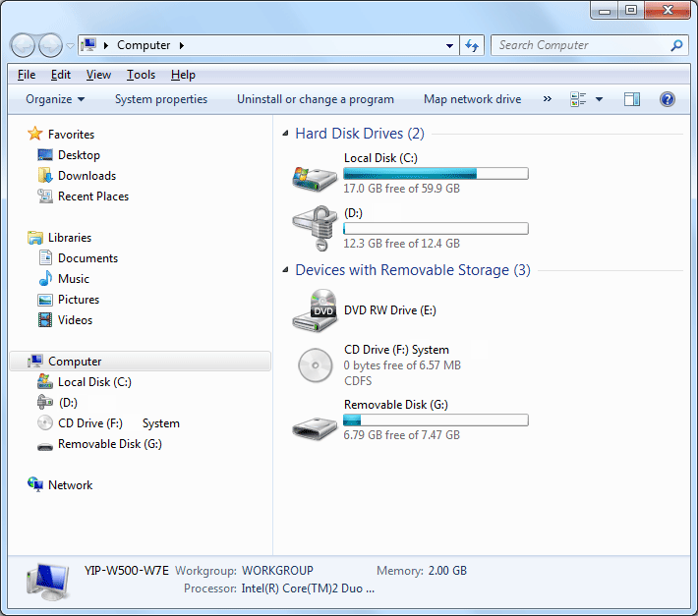
Task: Open recent pages dropdown beside Forward arrow
Action: (70, 45)
